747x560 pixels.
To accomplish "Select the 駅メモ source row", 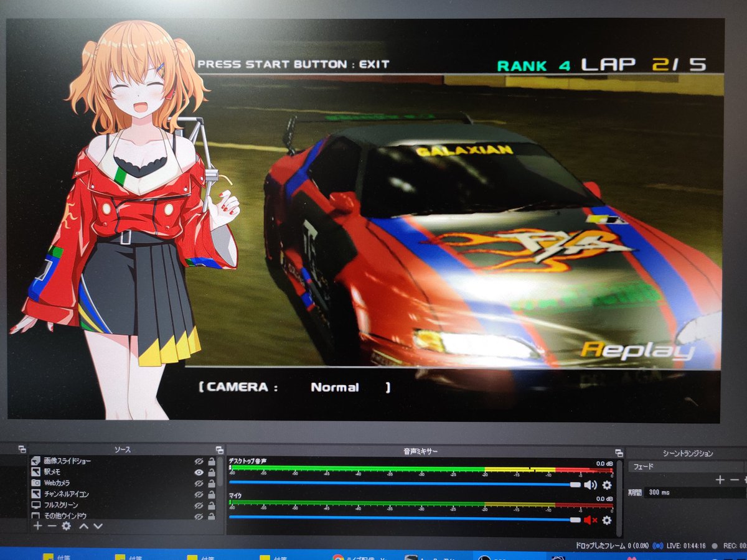I will tap(123, 472).
